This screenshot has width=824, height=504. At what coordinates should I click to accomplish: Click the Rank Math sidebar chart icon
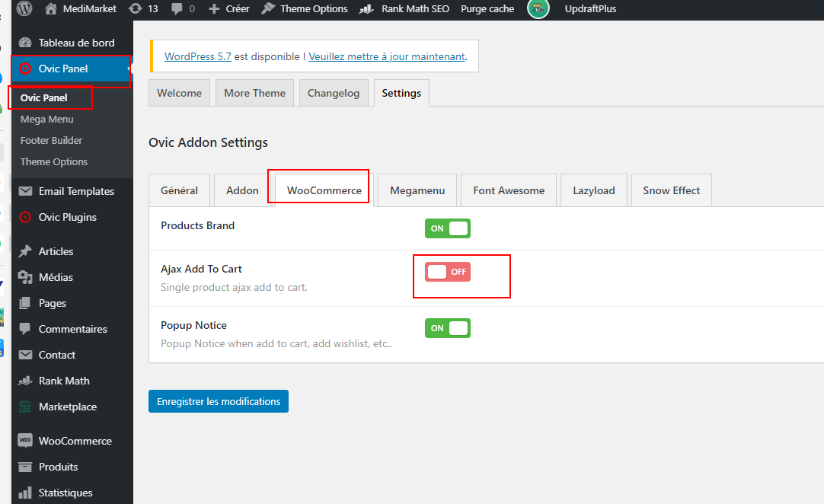coord(25,381)
